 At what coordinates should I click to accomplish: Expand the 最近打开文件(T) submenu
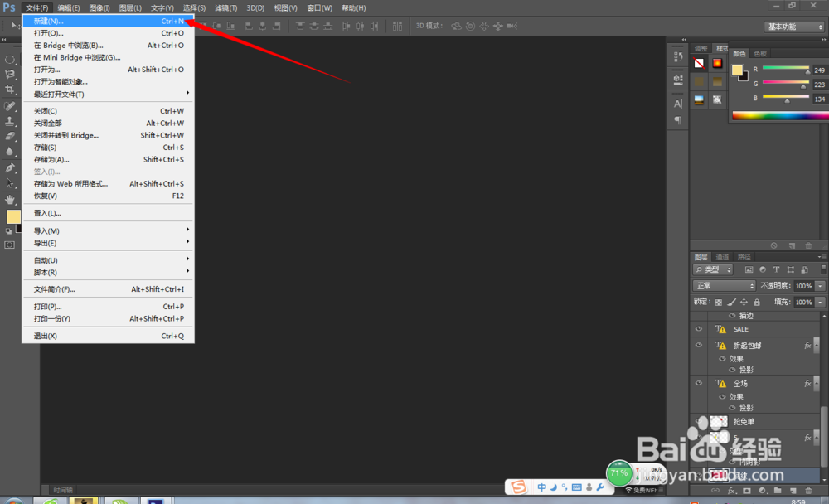108,94
